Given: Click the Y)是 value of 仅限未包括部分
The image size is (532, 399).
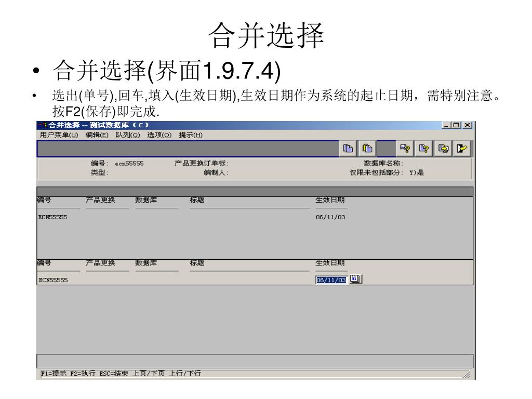Looking at the screenshot, I should click(416, 172).
